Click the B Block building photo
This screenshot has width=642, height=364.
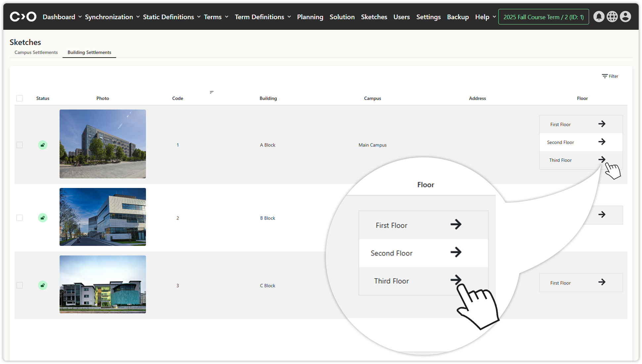[103, 217]
